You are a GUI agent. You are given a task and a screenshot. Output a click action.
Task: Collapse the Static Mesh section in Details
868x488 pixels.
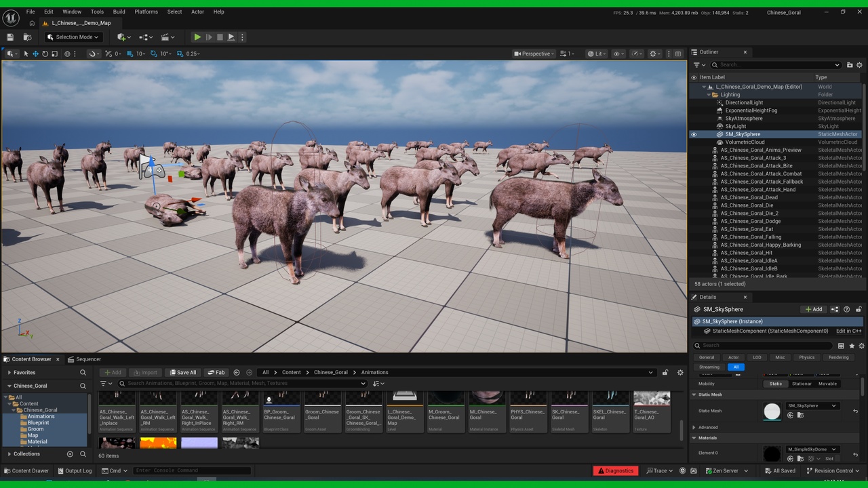pyautogui.click(x=694, y=394)
